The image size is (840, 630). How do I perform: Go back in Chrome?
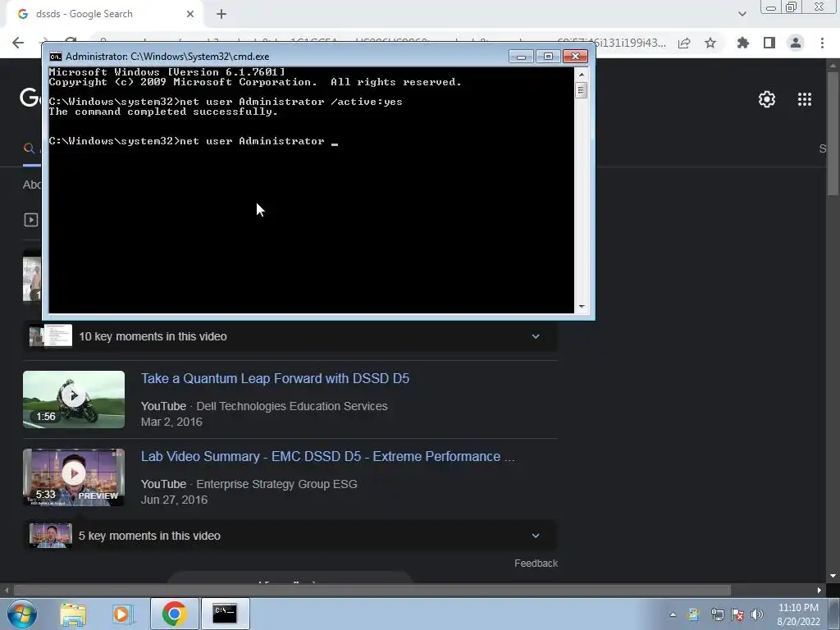tap(18, 43)
